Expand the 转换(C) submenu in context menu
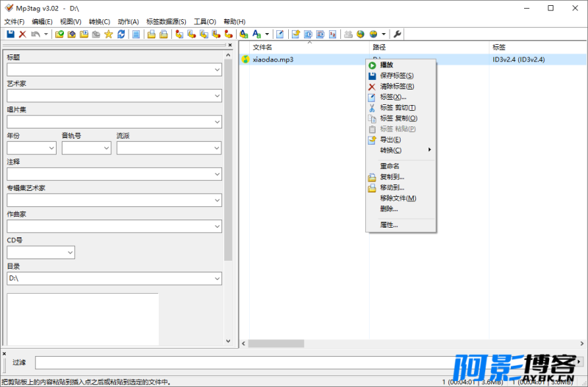The height and width of the screenshot is (387, 588). coord(401,151)
